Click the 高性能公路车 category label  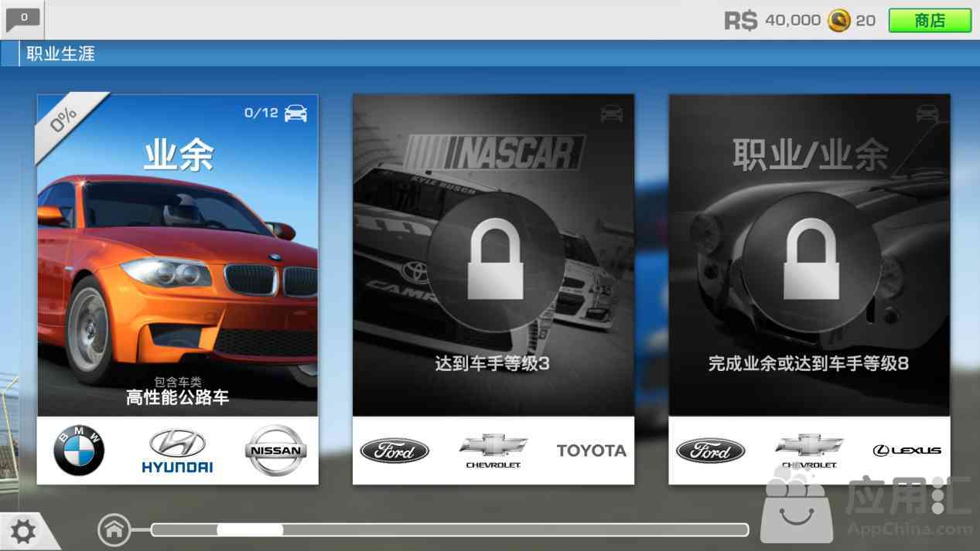[178, 398]
